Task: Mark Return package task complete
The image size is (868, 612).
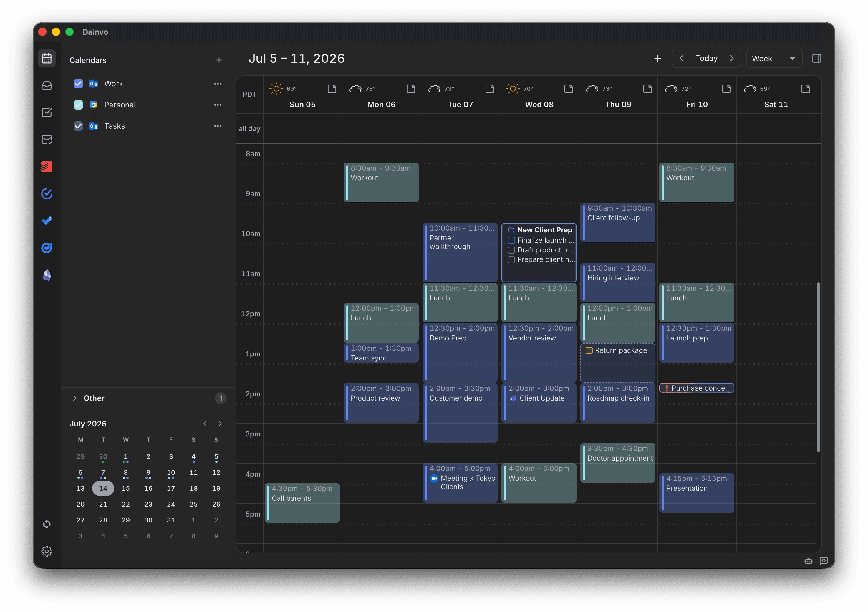Action: coord(589,351)
